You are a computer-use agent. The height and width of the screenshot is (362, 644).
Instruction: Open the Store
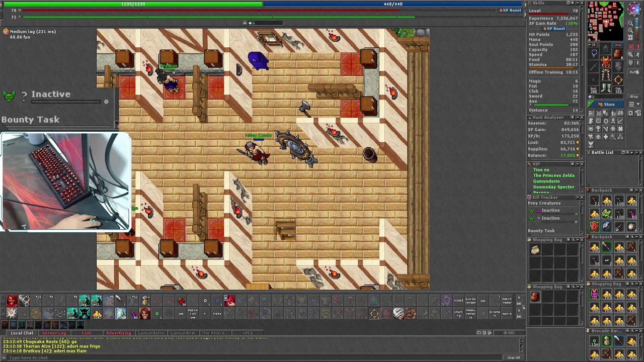pos(606,104)
